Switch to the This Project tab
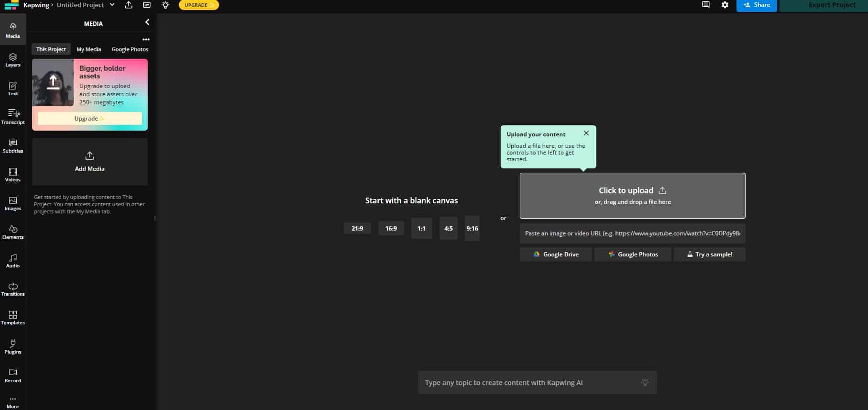This screenshot has width=868, height=410. pyautogui.click(x=51, y=49)
